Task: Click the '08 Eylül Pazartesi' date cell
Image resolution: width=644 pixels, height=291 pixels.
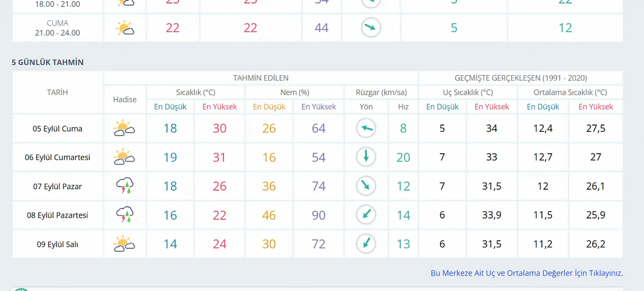Action: [57, 215]
